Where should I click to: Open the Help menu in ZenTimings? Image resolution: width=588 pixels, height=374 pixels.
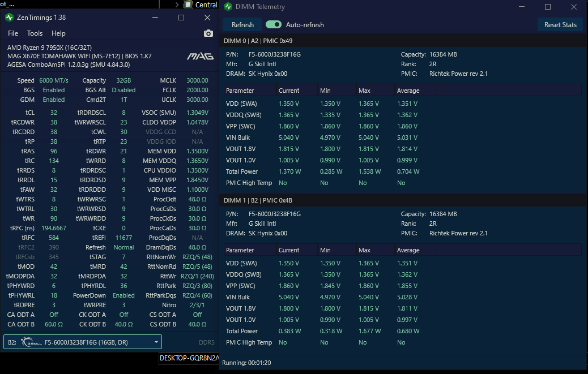pos(58,33)
